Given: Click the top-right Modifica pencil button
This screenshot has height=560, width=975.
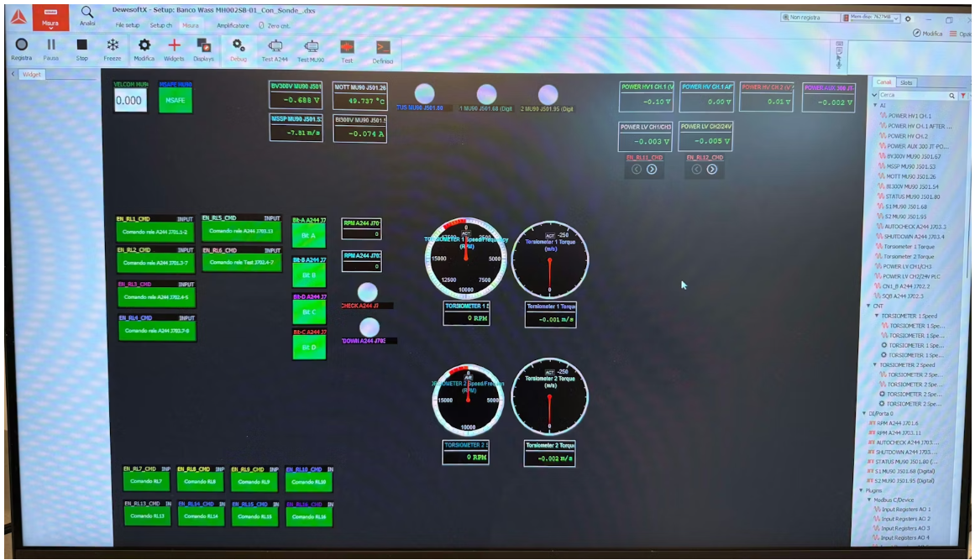Looking at the screenshot, I should 928,34.
